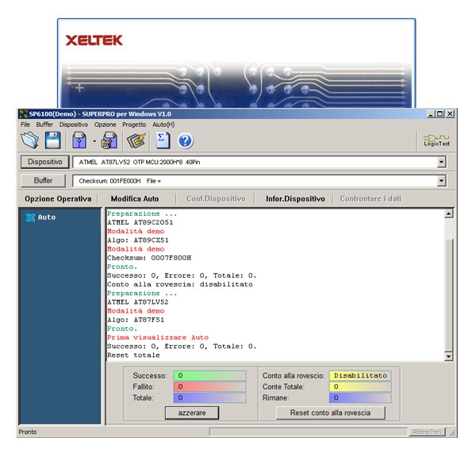Click the 'Checksum: 0007F800H' log line
This screenshot has width=476, height=476.
[x=149, y=258]
